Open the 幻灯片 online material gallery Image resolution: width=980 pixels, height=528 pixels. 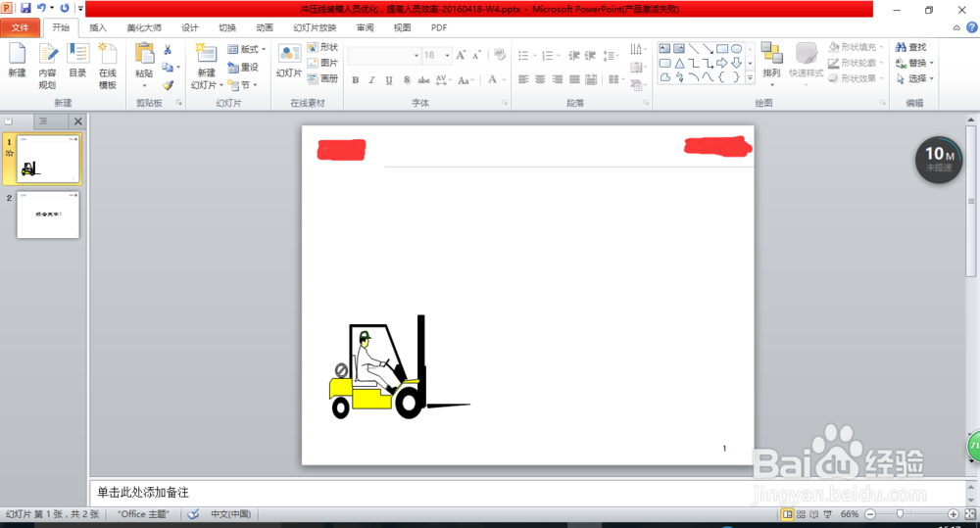point(289,62)
